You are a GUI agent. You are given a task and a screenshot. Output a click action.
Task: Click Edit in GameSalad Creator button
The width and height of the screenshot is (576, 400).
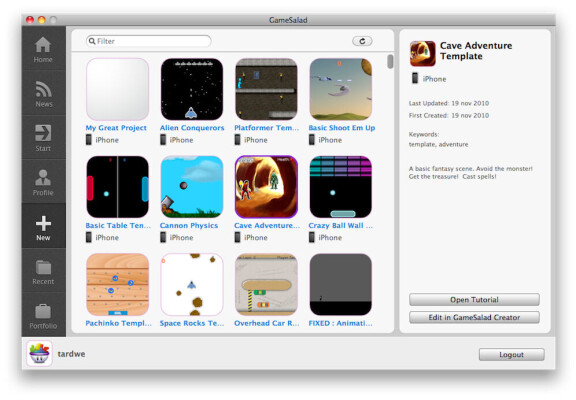[x=474, y=317]
